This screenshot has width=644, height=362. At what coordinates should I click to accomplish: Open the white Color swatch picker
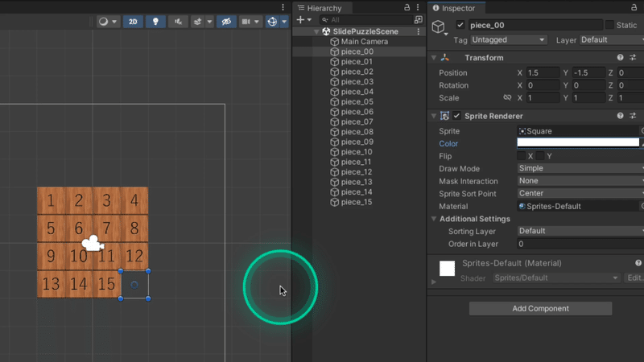[x=578, y=143]
